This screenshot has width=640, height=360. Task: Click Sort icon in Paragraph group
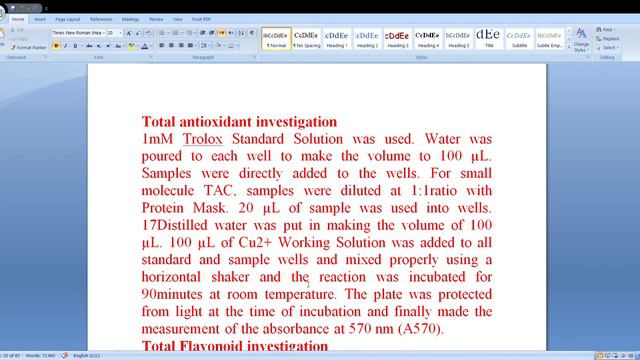click(241, 33)
